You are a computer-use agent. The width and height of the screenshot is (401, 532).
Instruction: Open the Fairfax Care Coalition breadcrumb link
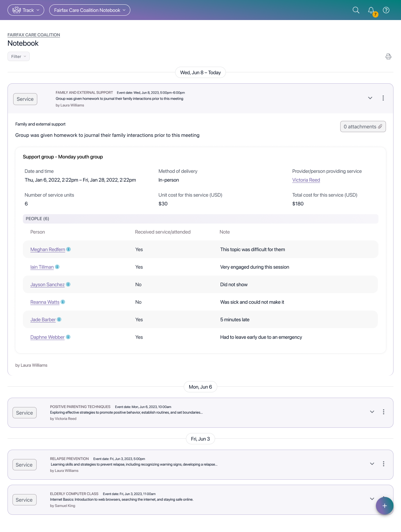(x=34, y=35)
